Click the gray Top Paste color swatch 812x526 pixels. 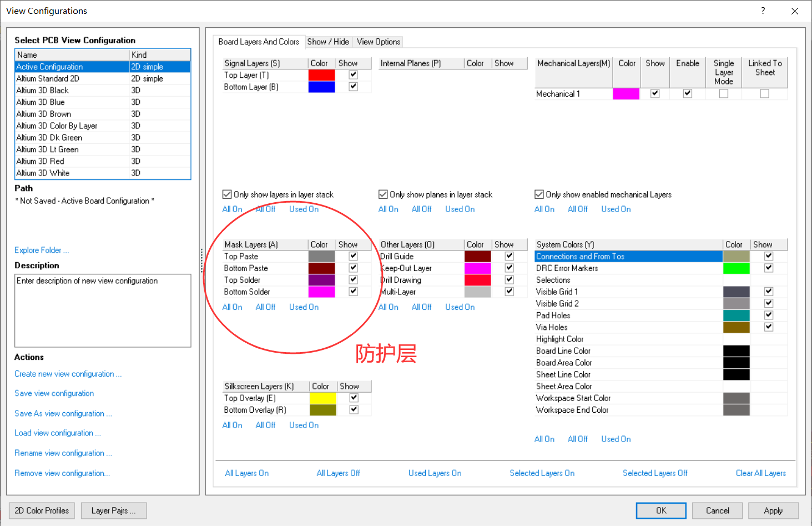(x=321, y=256)
